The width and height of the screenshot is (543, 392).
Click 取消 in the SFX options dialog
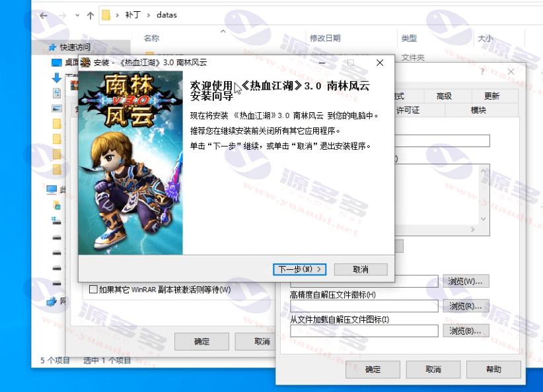[x=433, y=370]
